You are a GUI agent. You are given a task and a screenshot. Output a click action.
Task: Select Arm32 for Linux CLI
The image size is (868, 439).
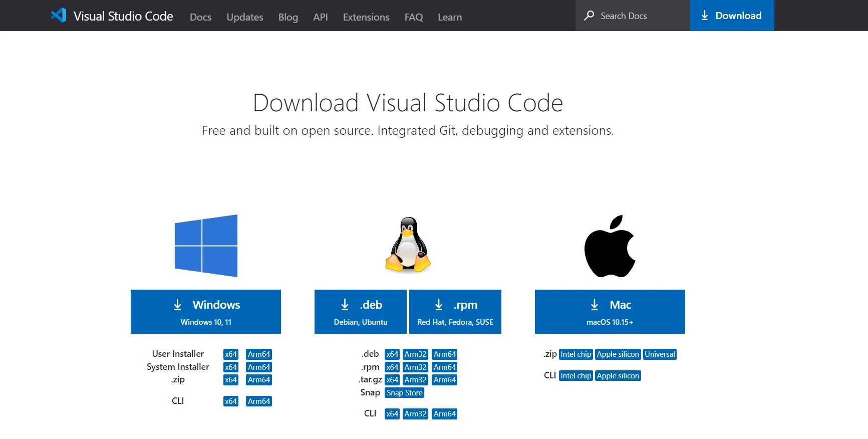(x=416, y=414)
